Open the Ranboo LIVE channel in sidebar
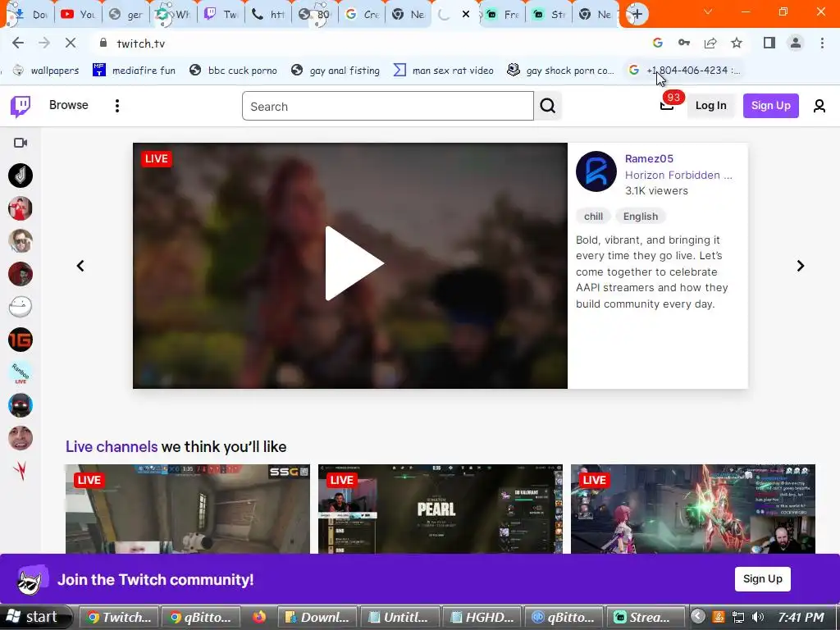Screen dimensions: 840x630 click(x=21, y=372)
